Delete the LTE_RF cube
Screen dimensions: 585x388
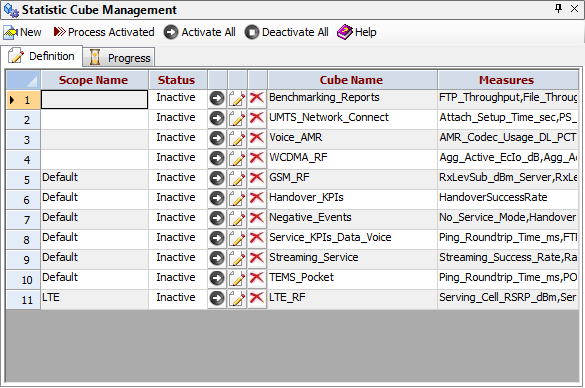point(257,298)
